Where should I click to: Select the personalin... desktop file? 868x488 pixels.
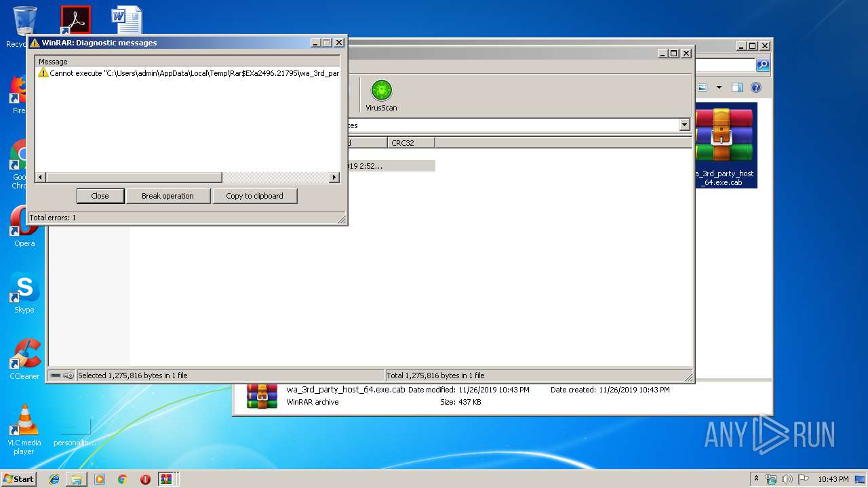(75, 432)
